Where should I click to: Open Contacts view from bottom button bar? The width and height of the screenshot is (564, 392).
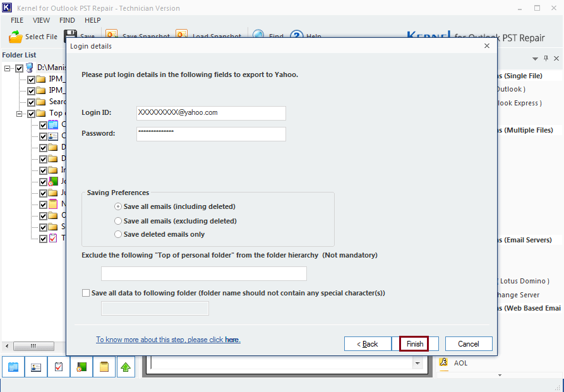36,367
